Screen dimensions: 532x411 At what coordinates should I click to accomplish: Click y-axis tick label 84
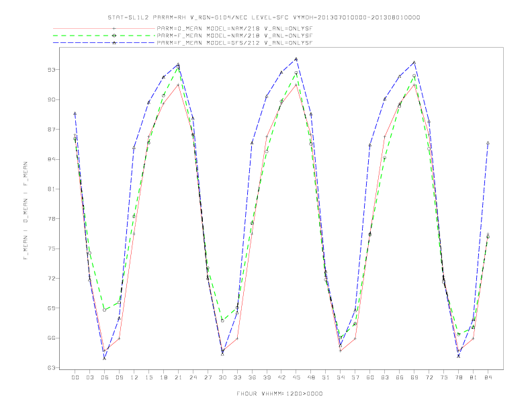[x=51, y=159]
